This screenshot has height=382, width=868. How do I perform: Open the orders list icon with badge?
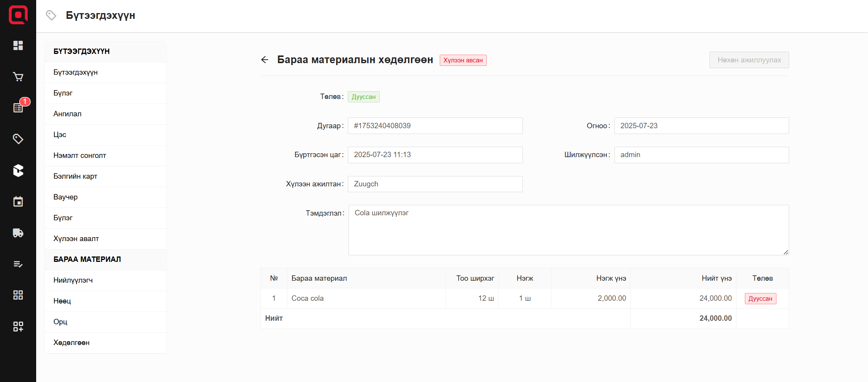click(18, 108)
